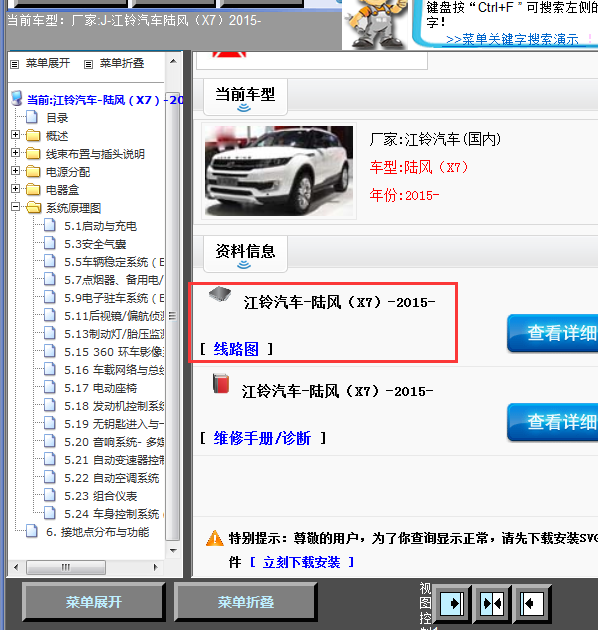This screenshot has height=630, width=598.
Task: Open the 线路图 link
Action: [236, 349]
